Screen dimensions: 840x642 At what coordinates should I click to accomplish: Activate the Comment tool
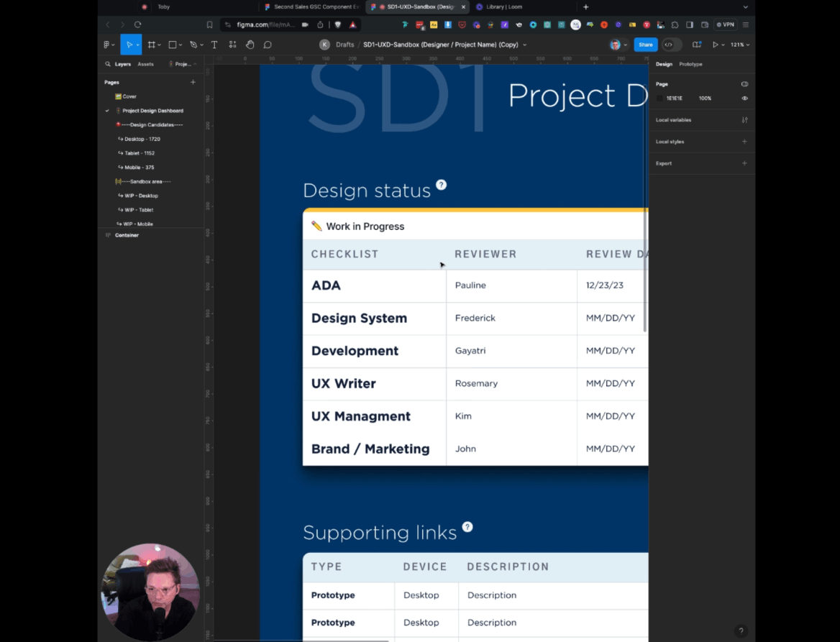[268, 45]
